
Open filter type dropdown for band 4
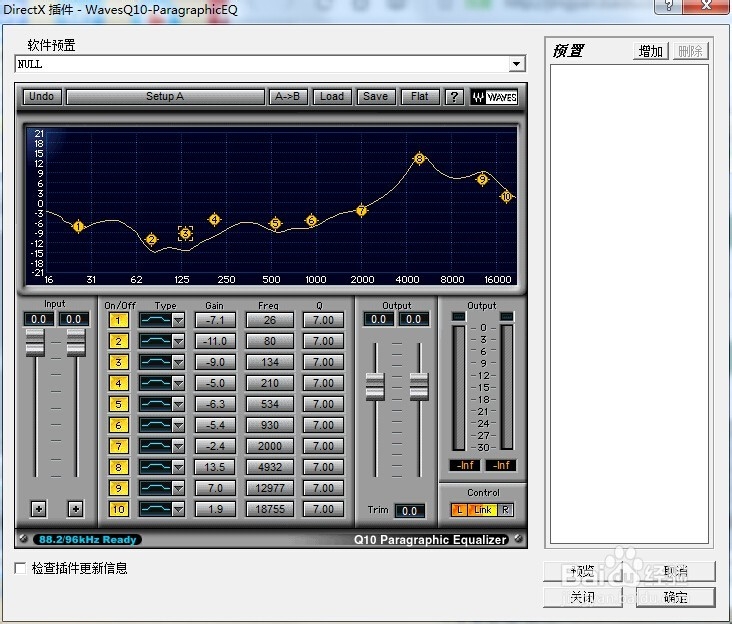coord(178,383)
